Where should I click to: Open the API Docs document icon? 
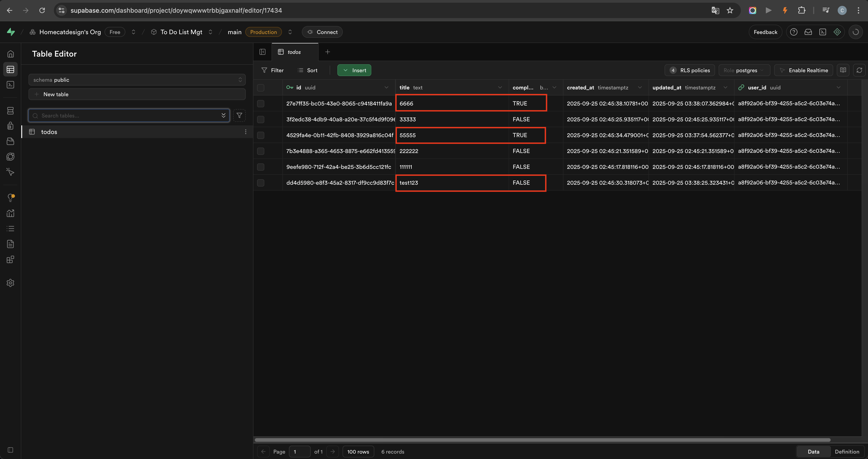click(x=10, y=244)
